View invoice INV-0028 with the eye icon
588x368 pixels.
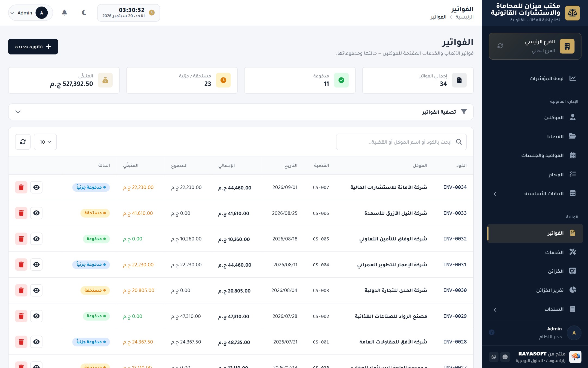point(36,342)
